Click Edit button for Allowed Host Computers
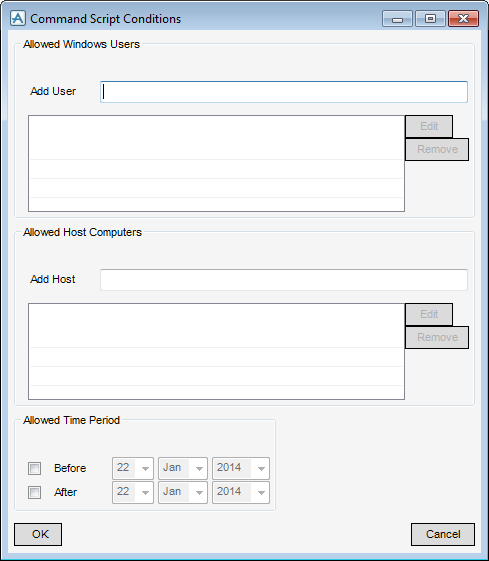This screenshot has height=561, width=489. point(429,314)
